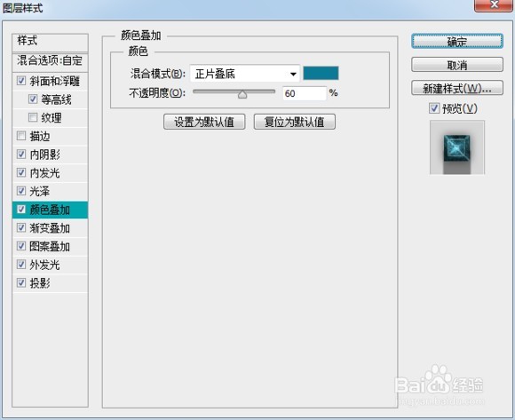
Task: Close the 图层样式 dialog window
Action: click(494, 5)
